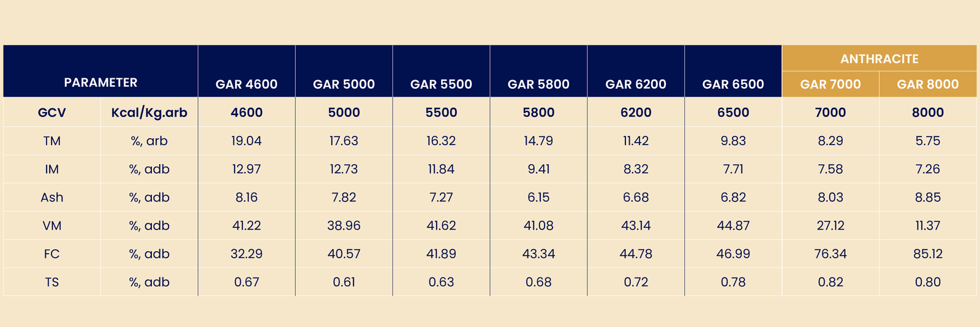Click the 19.04 total moisture value
This screenshot has width=980, height=327.
point(246,141)
